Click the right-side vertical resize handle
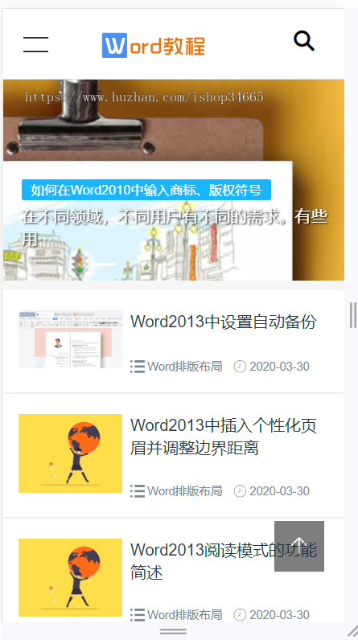 tap(352, 315)
